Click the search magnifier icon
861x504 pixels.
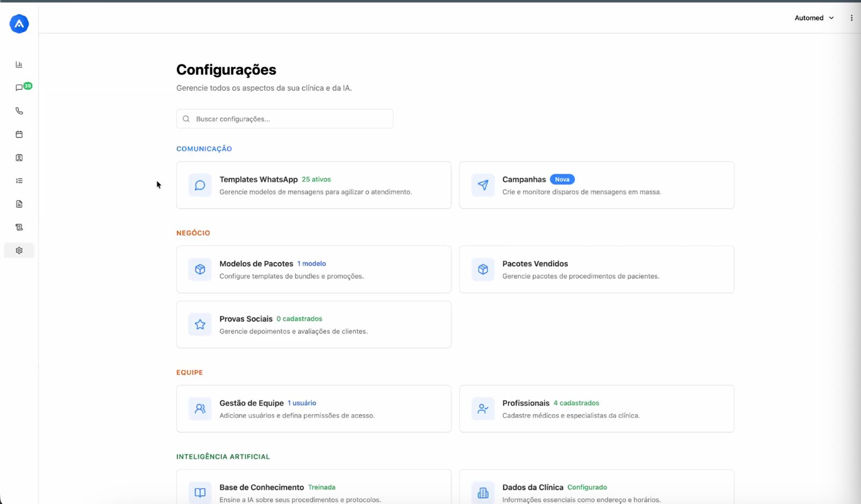click(186, 119)
